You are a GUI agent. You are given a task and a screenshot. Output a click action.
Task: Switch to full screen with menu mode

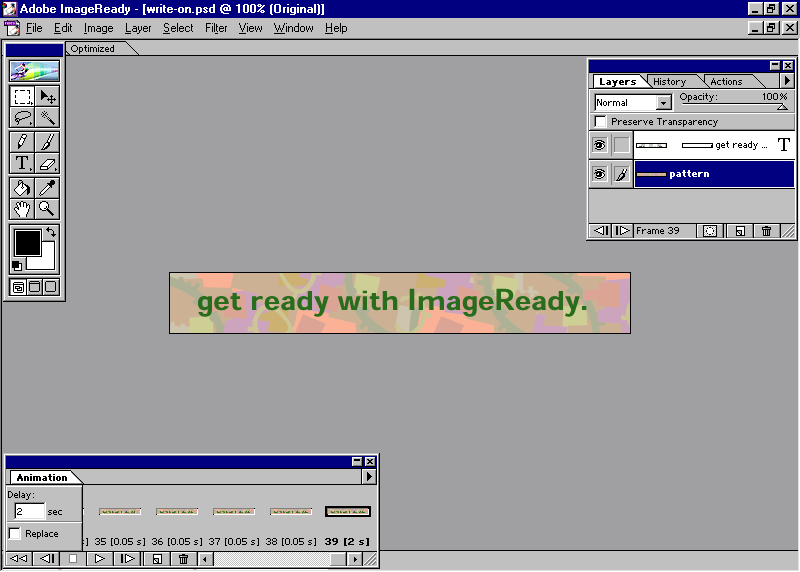pos(35,287)
